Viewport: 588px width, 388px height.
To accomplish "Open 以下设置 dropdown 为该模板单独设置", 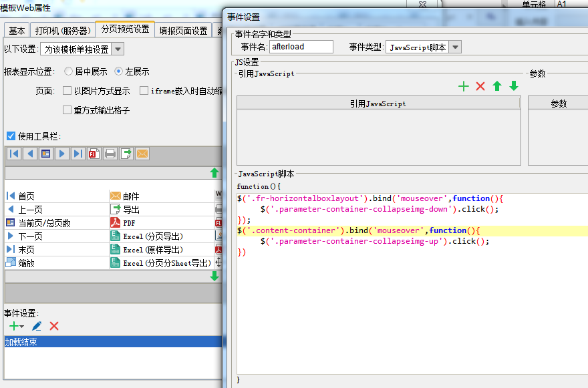I will (x=118, y=49).
